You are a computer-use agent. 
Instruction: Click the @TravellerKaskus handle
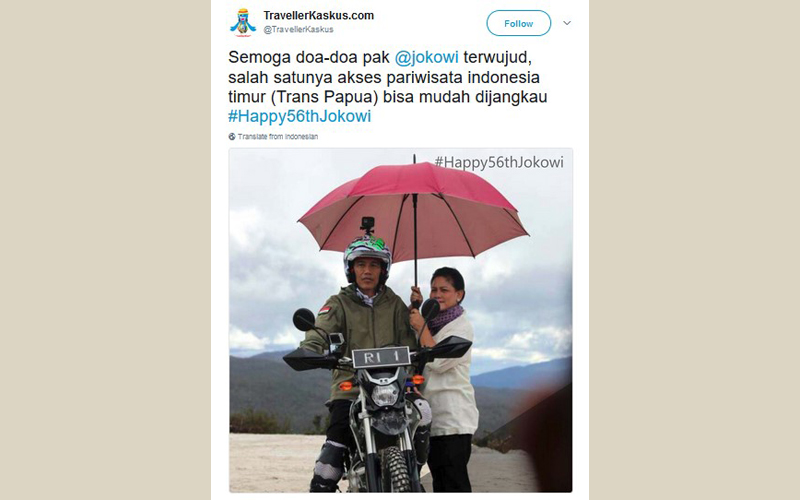(298, 30)
